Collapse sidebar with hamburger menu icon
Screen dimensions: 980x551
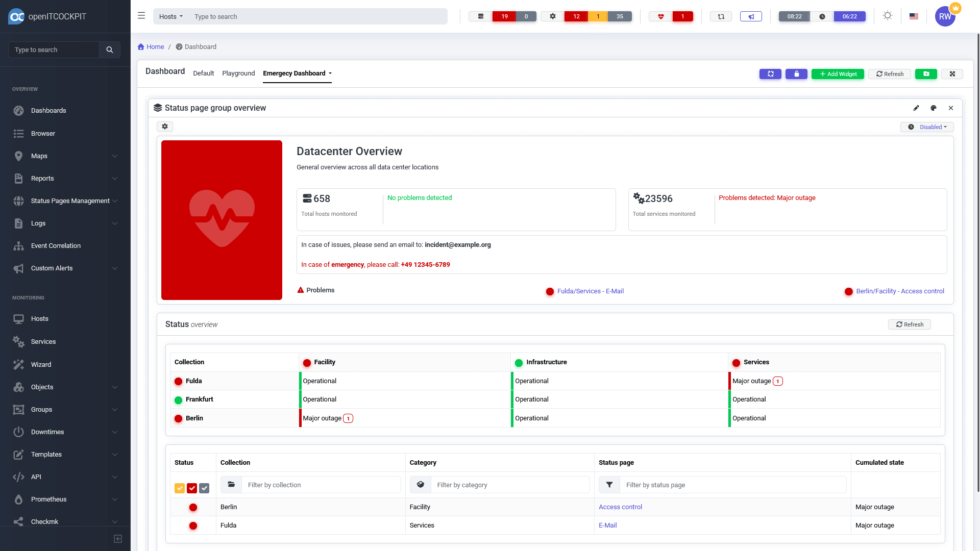click(141, 16)
